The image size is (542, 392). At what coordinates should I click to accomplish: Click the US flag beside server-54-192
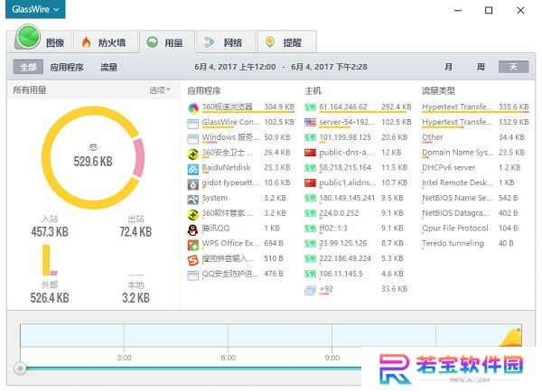pos(310,122)
